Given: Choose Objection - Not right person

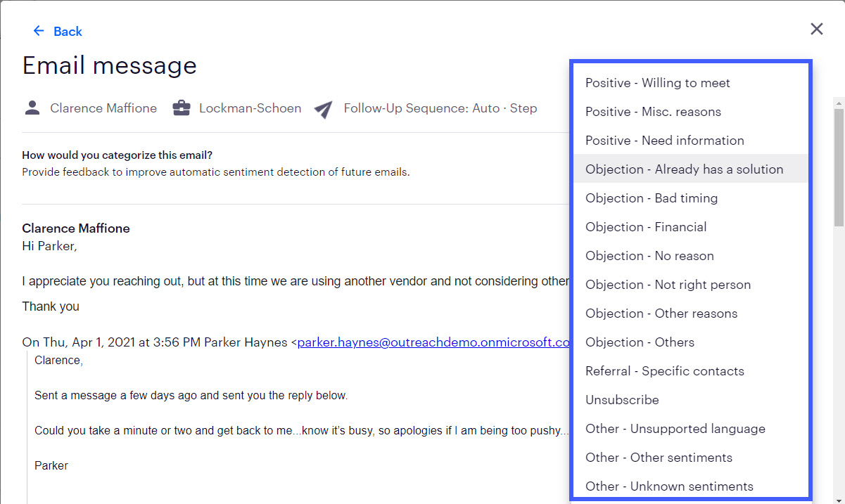Looking at the screenshot, I should [x=691, y=285].
